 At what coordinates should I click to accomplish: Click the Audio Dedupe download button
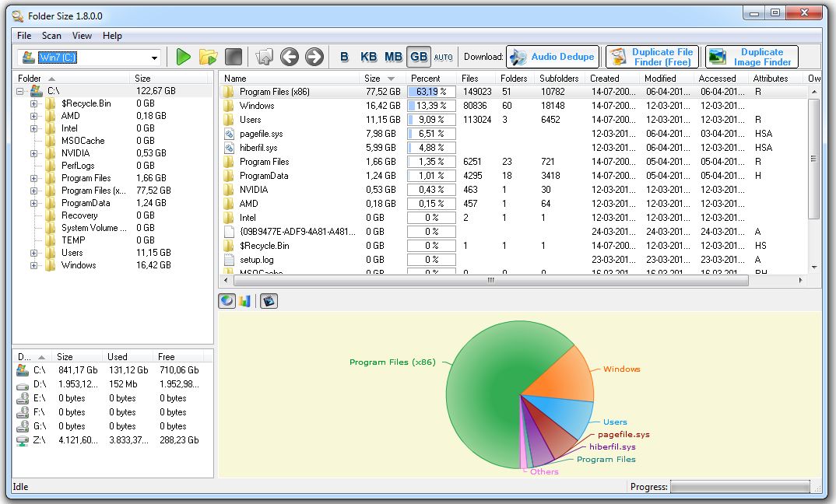(552, 57)
